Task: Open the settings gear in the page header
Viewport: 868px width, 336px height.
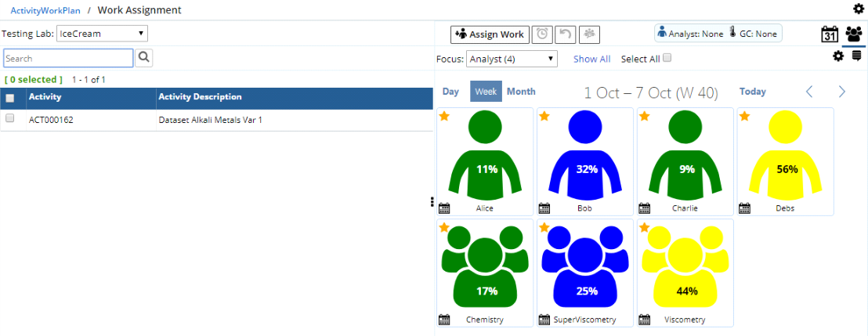Action: click(858, 9)
